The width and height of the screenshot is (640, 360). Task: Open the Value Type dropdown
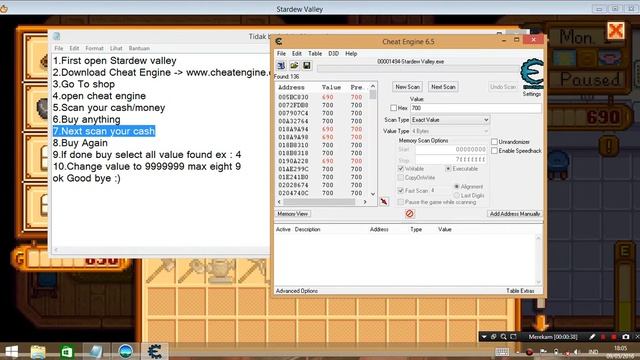coord(450,131)
